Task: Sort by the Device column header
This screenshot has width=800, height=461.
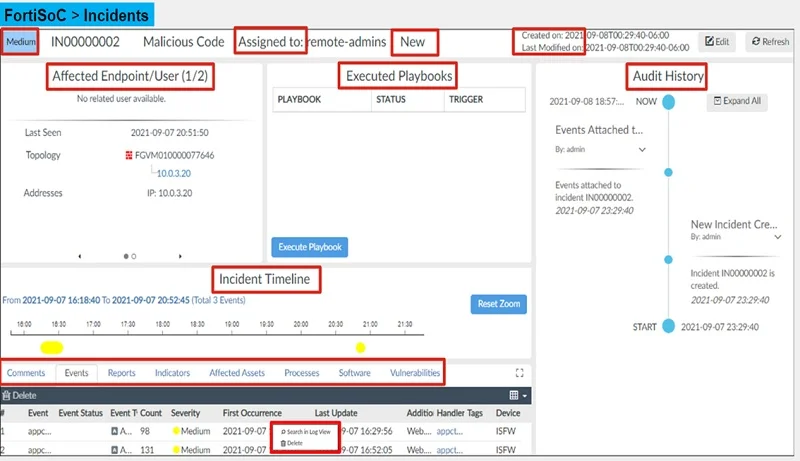Action: [508, 413]
